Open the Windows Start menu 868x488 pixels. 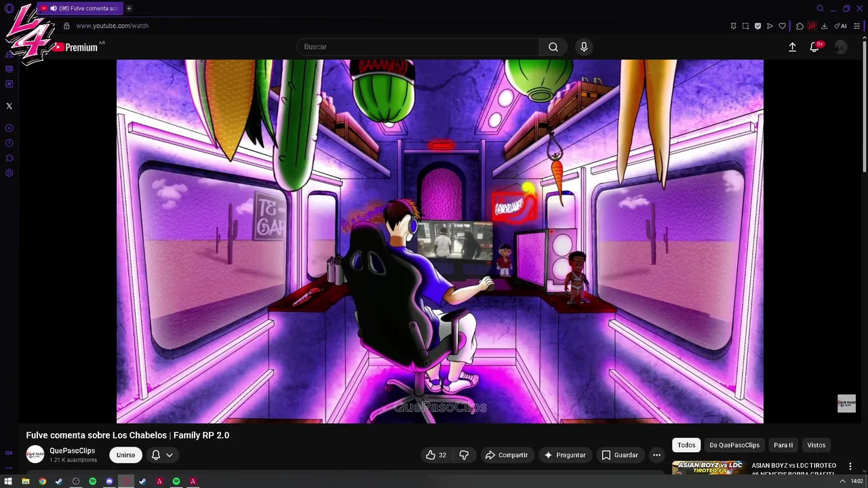(8, 481)
